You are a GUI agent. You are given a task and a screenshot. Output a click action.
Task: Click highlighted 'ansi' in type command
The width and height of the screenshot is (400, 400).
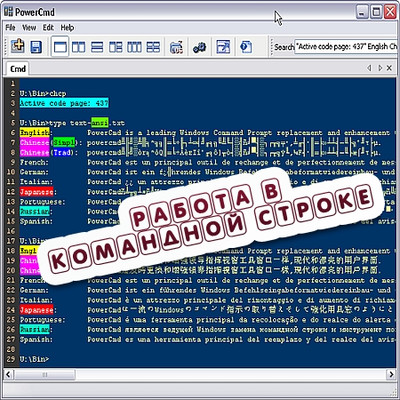point(100,123)
